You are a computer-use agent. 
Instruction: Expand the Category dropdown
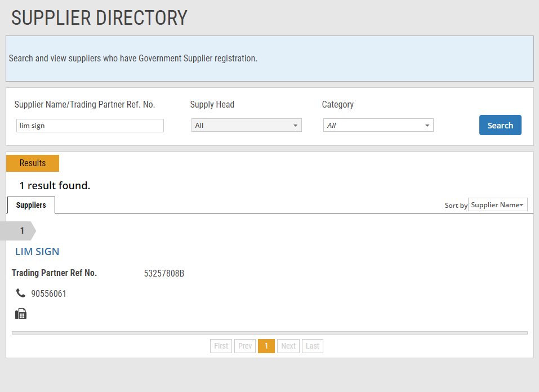click(378, 125)
